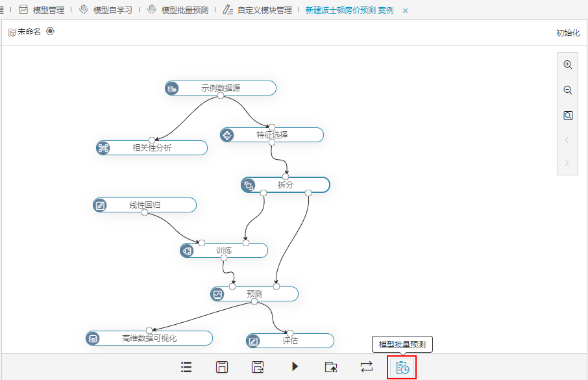Screen dimensions: 588x380
Task: Click the 拆分 node icon
Action: coord(249,185)
